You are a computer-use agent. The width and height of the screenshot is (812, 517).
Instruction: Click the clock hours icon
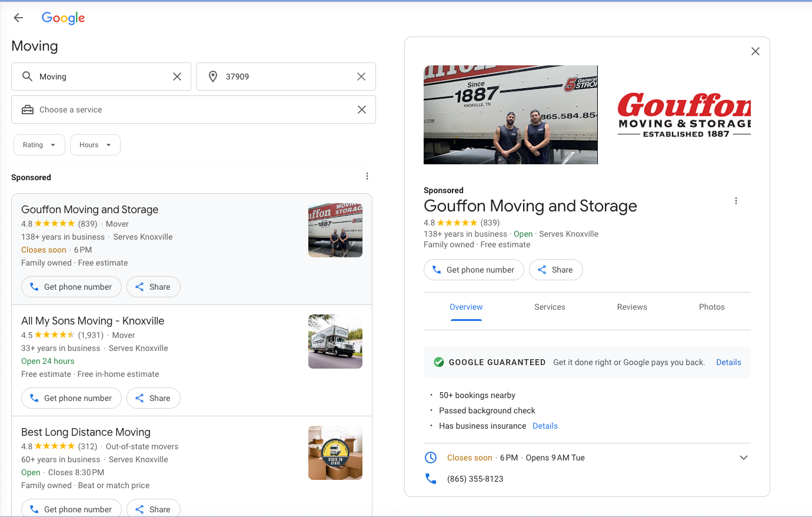[431, 458]
